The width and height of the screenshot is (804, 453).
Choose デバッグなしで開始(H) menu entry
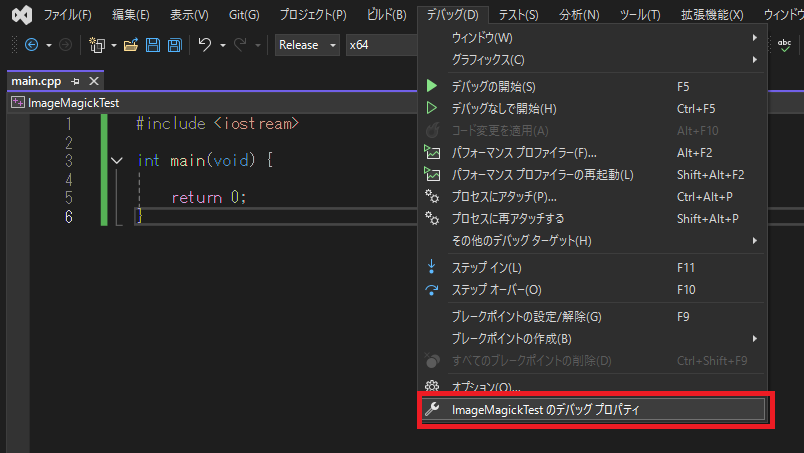click(503, 108)
